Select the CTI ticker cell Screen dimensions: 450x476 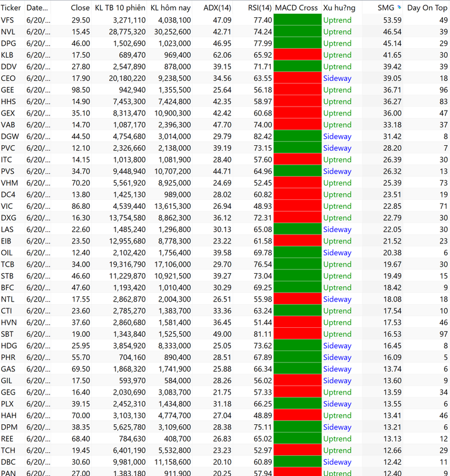(7, 311)
